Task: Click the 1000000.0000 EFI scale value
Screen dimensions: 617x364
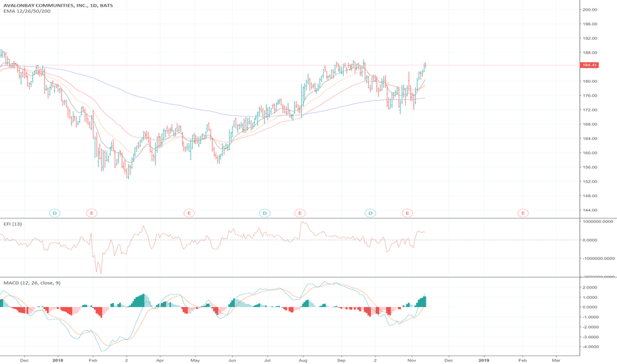Action: pyautogui.click(x=598, y=222)
